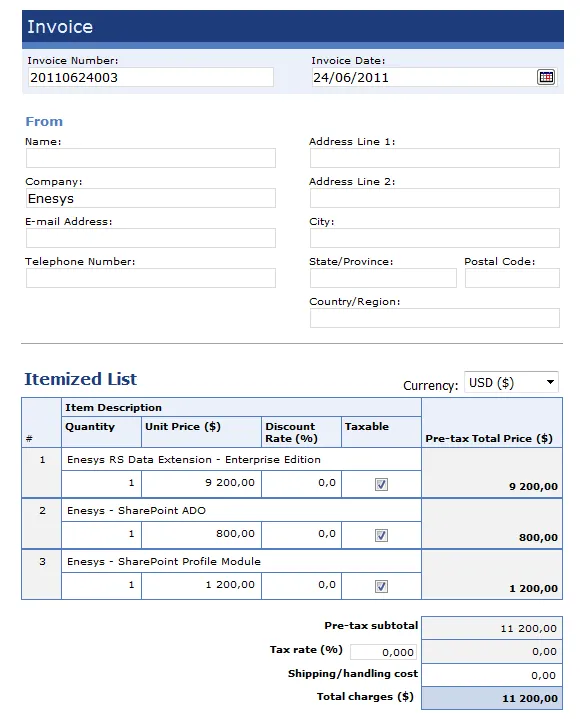The image size is (580, 719).
Task: Click the pre-tax total price 1 200,00 in bold
Action: [533, 588]
